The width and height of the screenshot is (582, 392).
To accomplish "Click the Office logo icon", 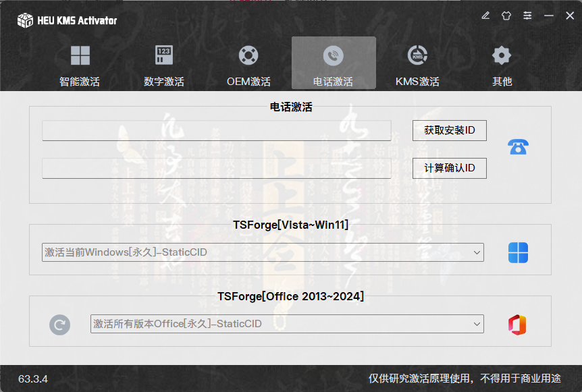I will (517, 324).
